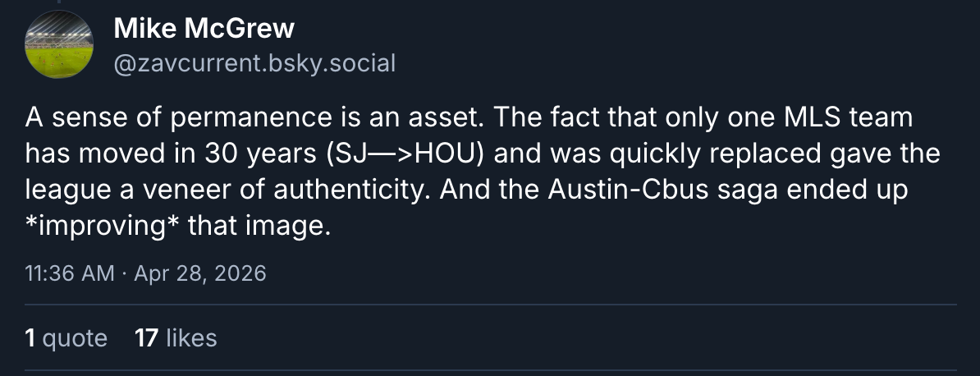The height and width of the screenshot is (376, 980).
Task: View the 1 quote list
Action: coord(66,337)
